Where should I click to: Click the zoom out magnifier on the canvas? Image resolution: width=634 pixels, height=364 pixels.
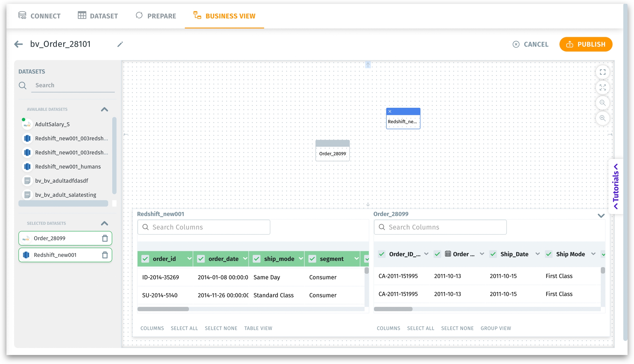(602, 103)
